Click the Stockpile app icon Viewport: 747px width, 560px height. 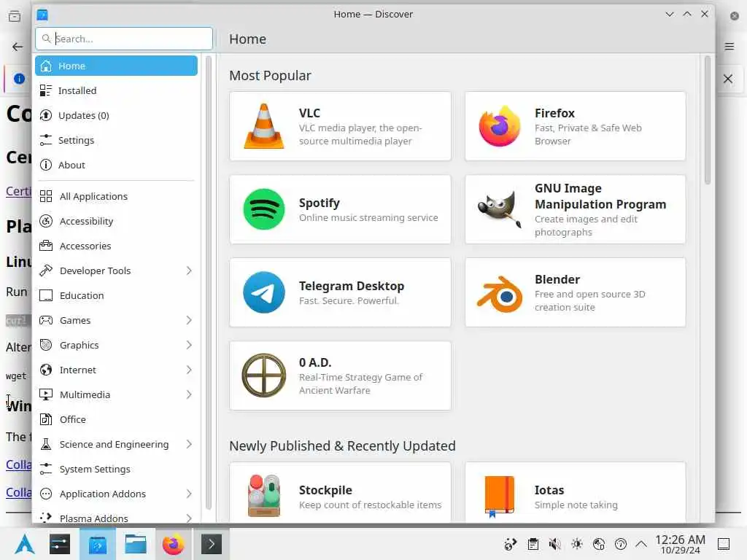point(264,496)
